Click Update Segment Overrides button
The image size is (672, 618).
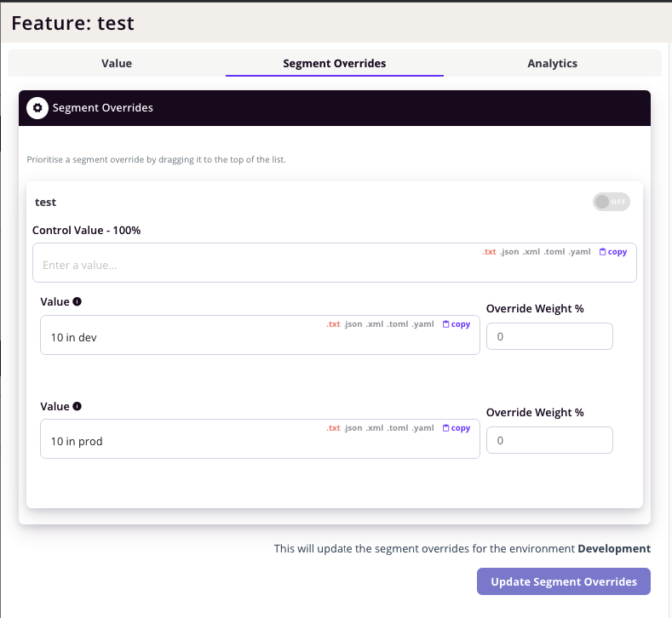pyautogui.click(x=564, y=581)
